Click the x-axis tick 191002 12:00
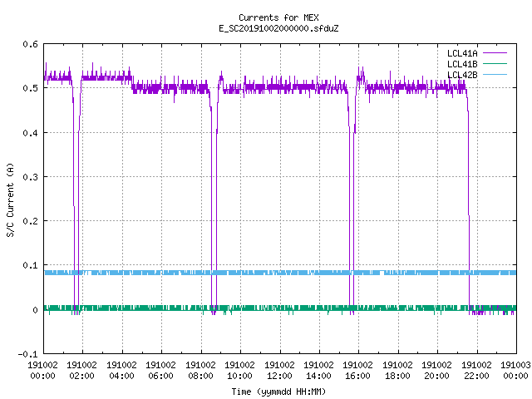This screenshot has height=399, width=532. point(279,370)
